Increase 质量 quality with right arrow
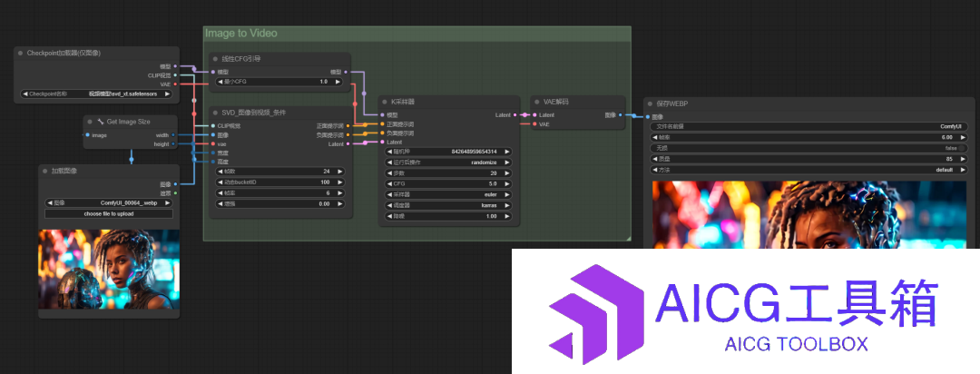The height and width of the screenshot is (374, 980). 963,159
